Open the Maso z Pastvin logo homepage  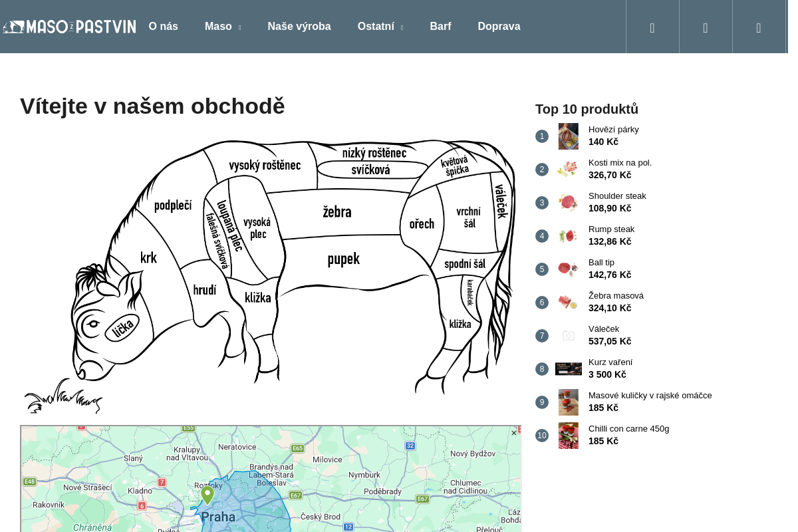click(x=69, y=27)
